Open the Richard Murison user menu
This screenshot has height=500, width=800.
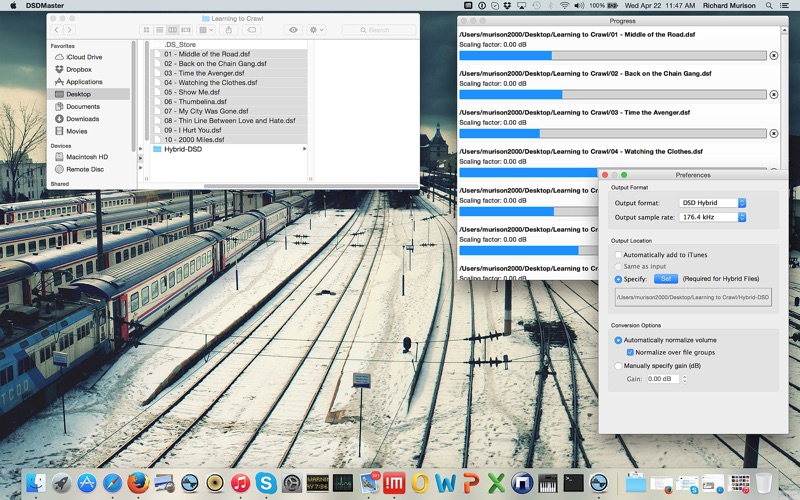tap(729, 6)
